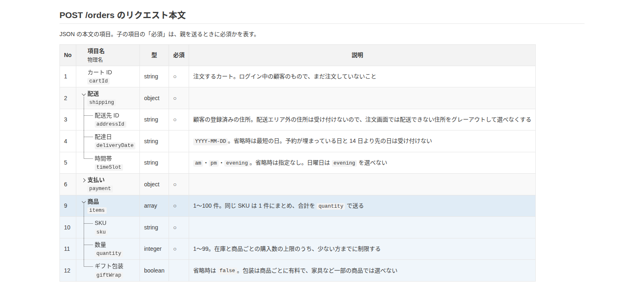Select the 'SKU' row name
This screenshot has width=644, height=291.
click(100, 223)
